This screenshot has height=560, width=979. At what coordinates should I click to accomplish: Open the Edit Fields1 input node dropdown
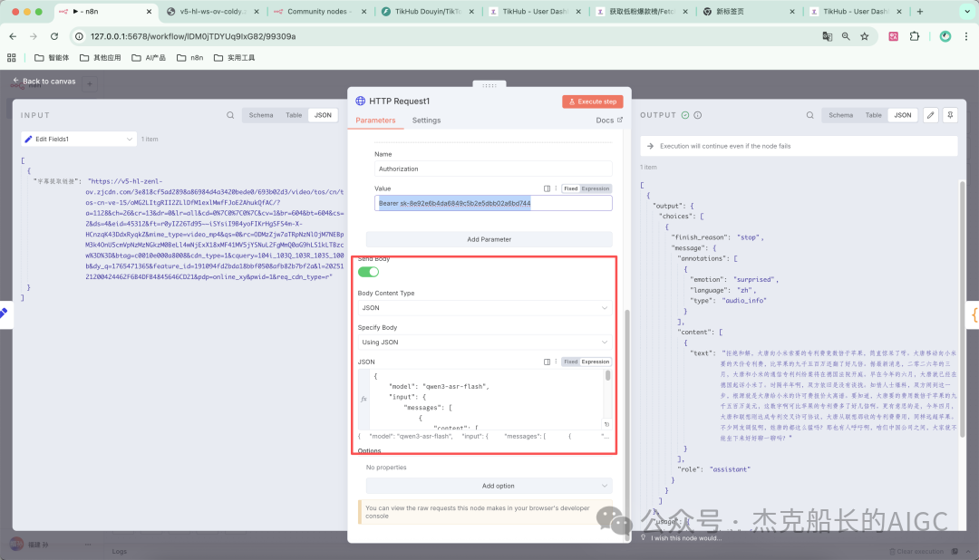[79, 140]
